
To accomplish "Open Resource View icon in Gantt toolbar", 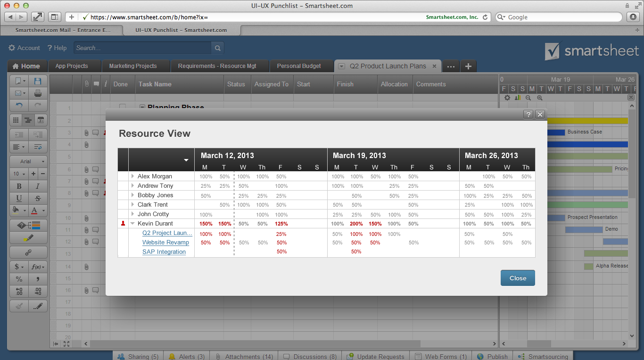I will tap(518, 98).
